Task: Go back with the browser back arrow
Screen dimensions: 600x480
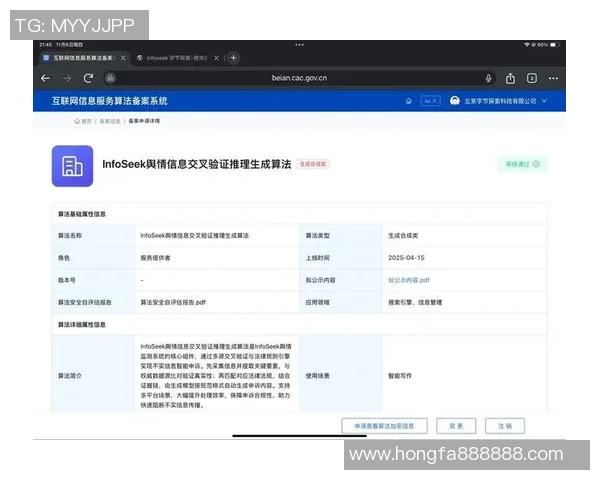Action: [46, 78]
